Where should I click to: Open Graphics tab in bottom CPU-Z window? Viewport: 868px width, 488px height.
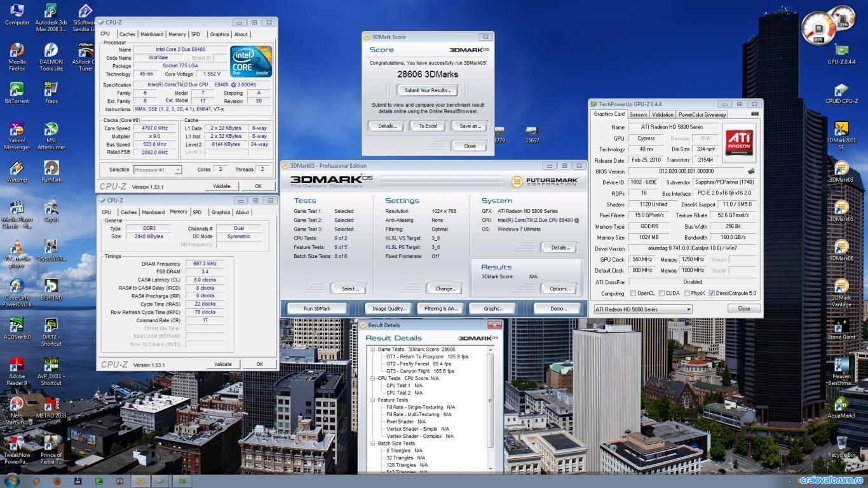tap(221, 212)
